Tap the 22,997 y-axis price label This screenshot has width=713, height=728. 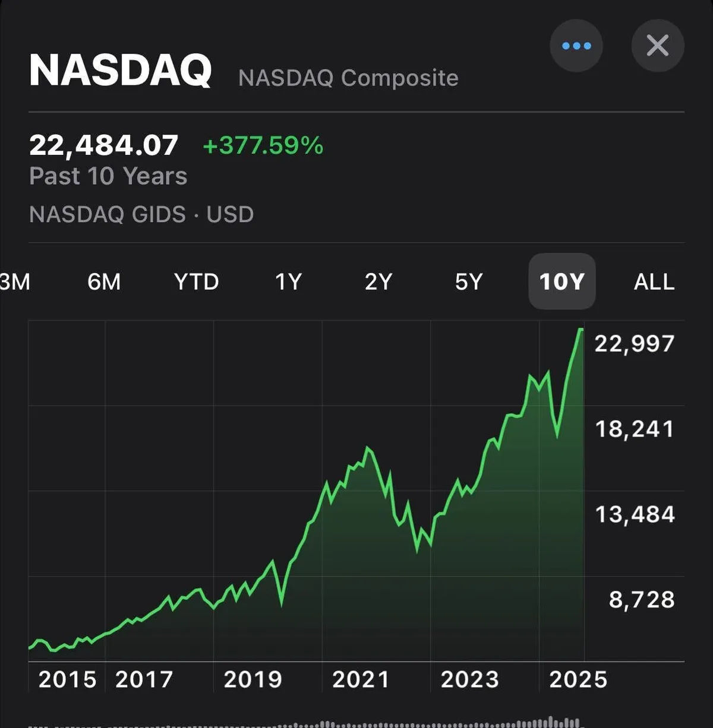[635, 343]
